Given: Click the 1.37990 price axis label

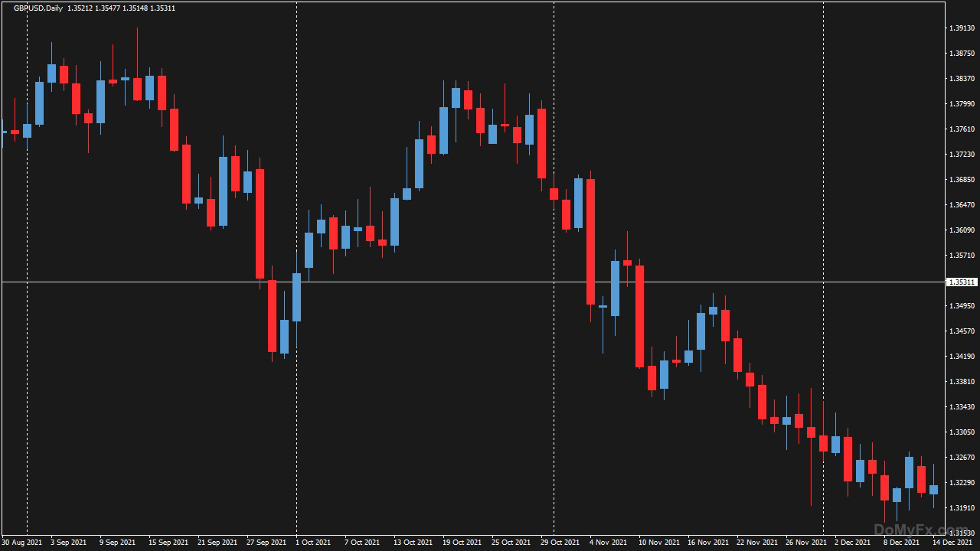Looking at the screenshot, I should 962,104.
